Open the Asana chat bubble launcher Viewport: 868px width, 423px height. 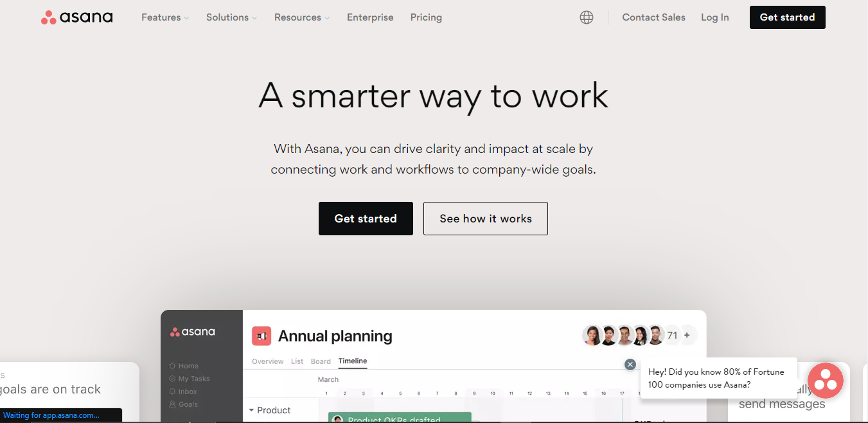(825, 381)
